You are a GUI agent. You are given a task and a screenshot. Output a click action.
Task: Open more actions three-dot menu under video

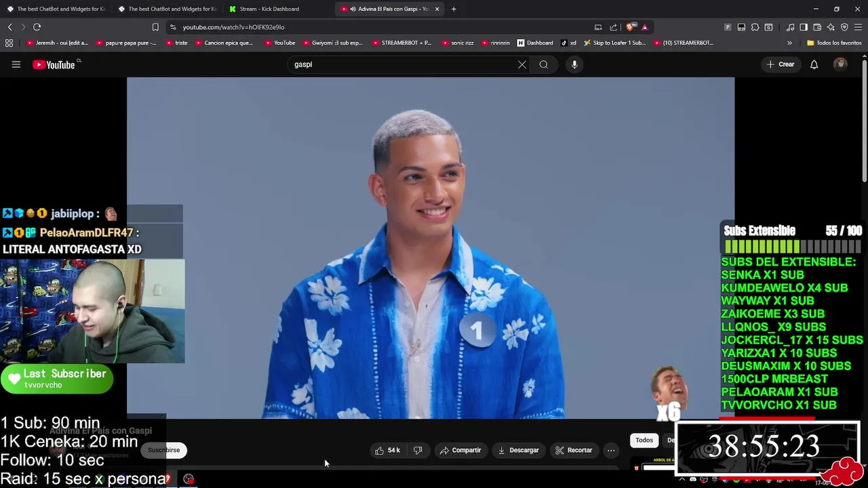[x=611, y=450]
